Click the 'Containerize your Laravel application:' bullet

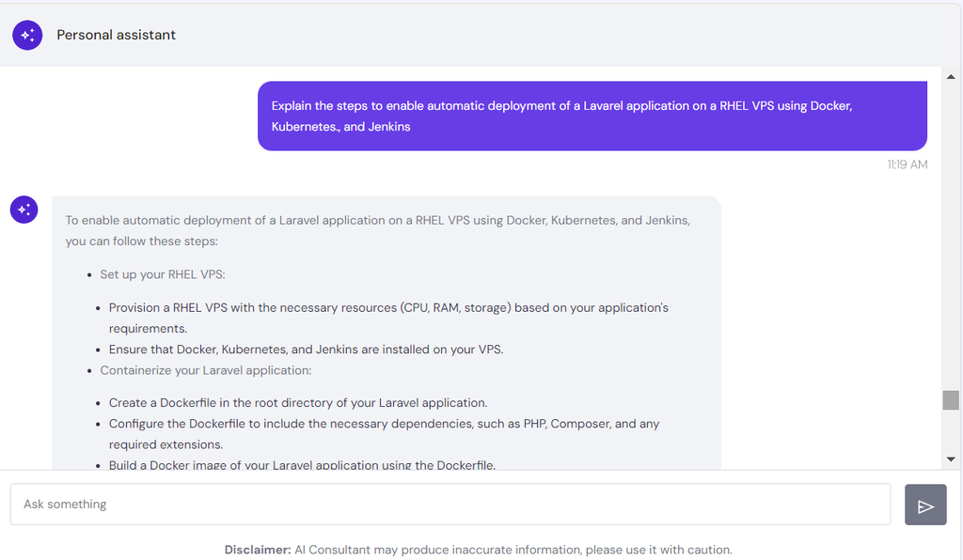coord(206,370)
